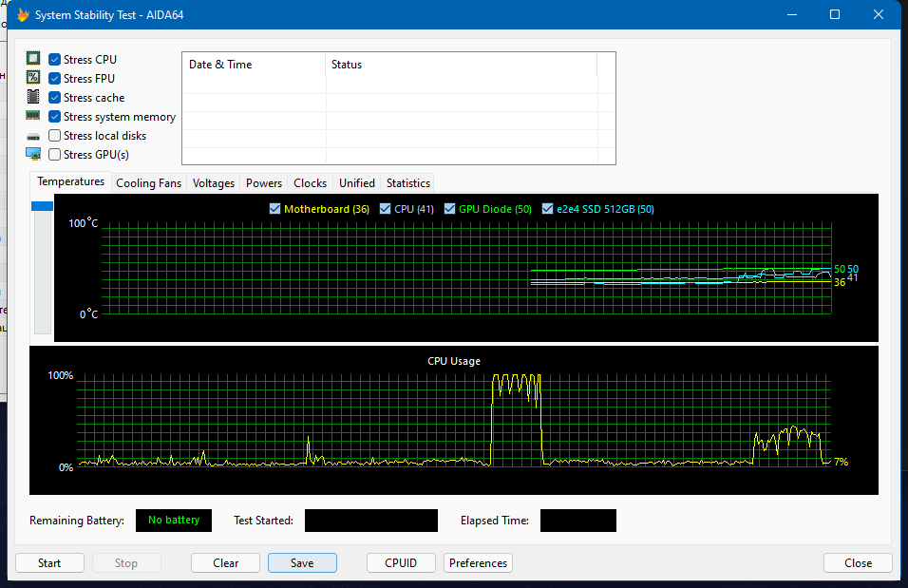Click the Close button at bottom right
The height and width of the screenshot is (588, 908).
[858, 563]
